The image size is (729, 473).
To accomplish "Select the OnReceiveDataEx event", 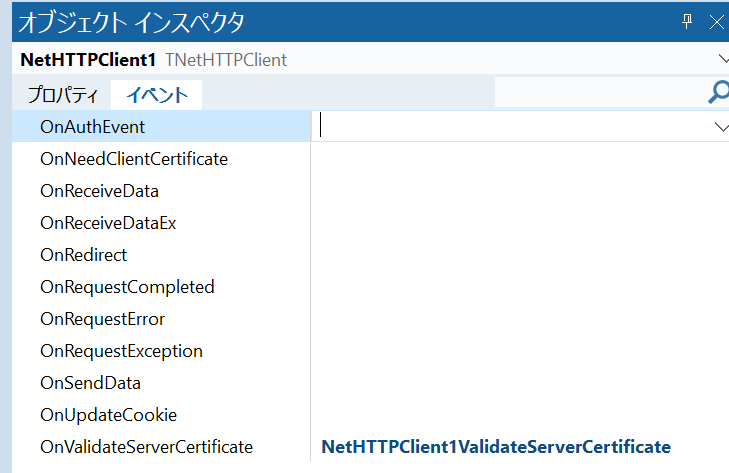I will click(x=108, y=223).
